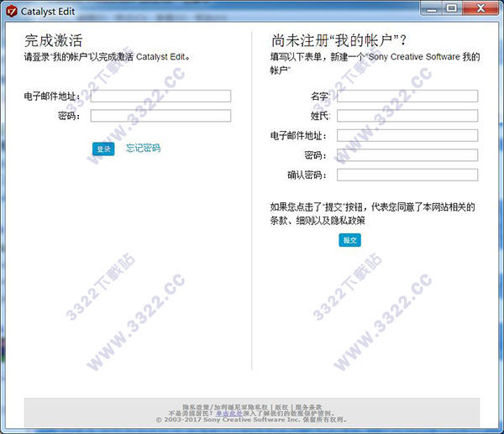The image size is (504, 434).
Task: Close the Catalyst Edit window
Action: (x=480, y=8)
